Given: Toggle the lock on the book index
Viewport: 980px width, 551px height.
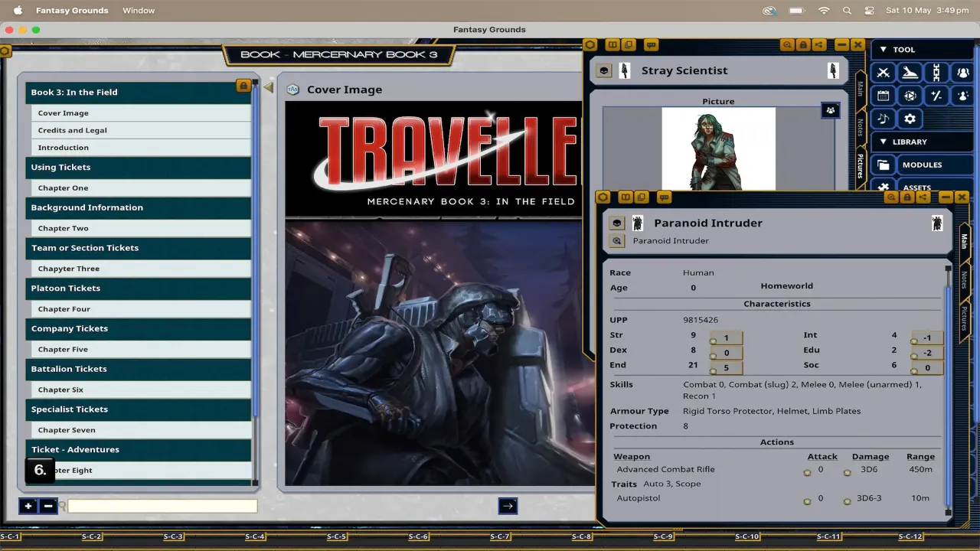Looking at the screenshot, I should 243,86.
